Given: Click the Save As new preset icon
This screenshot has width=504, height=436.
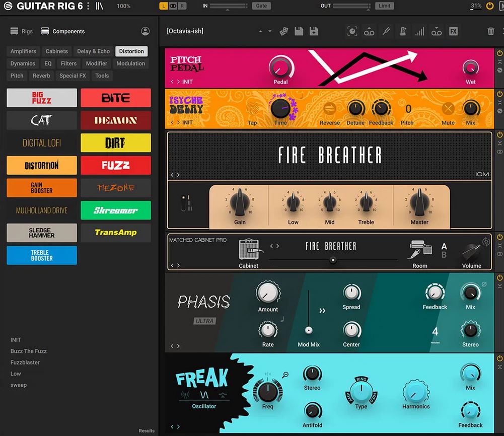Looking at the screenshot, I should tap(314, 31).
